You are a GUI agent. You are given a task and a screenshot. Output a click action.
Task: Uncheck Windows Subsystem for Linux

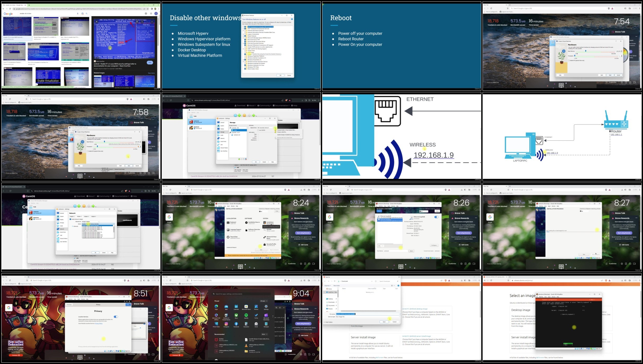pyautogui.click(x=245, y=65)
